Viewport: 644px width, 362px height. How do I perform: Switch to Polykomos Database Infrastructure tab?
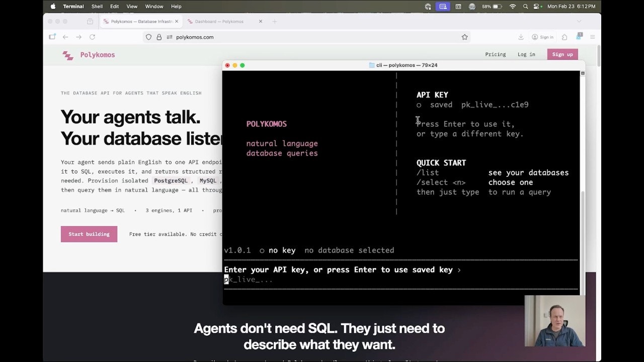point(140,22)
